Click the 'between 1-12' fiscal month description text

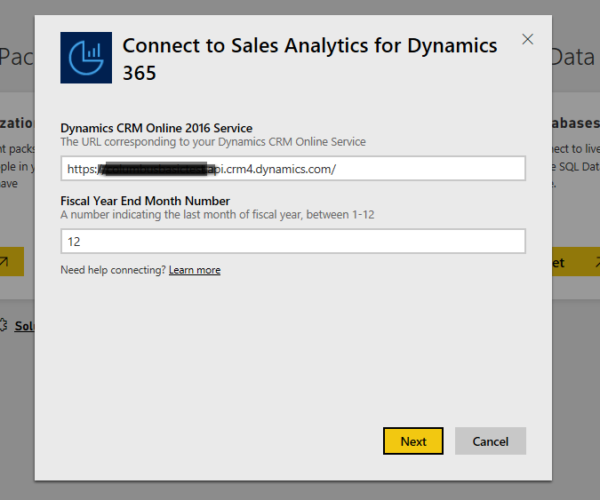(x=217, y=215)
